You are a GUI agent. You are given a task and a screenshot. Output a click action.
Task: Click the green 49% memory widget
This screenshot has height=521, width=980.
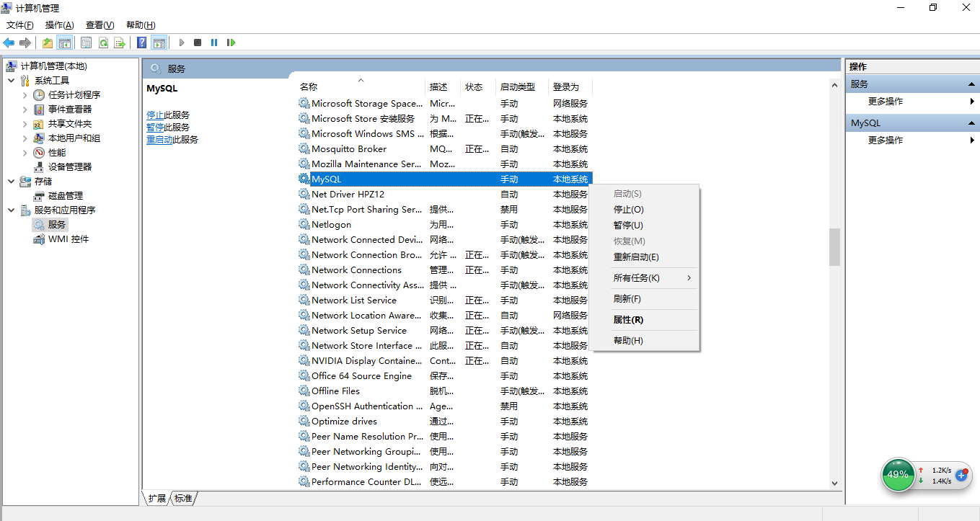[x=898, y=474]
